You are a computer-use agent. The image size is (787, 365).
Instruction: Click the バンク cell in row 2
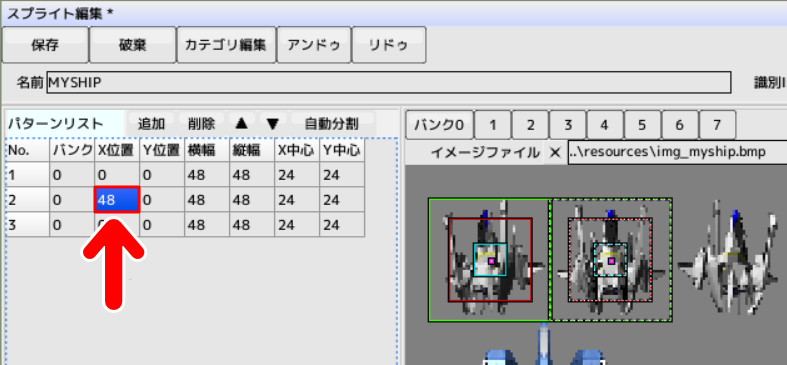72,200
